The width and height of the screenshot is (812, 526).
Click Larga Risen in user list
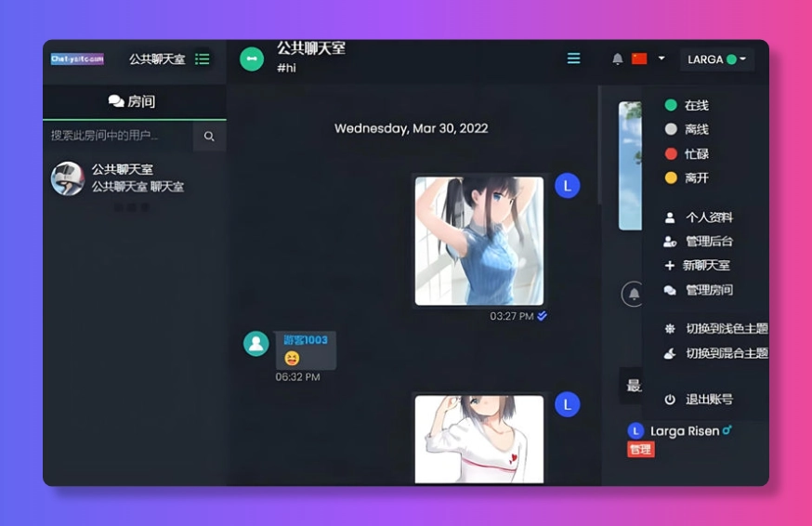tap(685, 431)
